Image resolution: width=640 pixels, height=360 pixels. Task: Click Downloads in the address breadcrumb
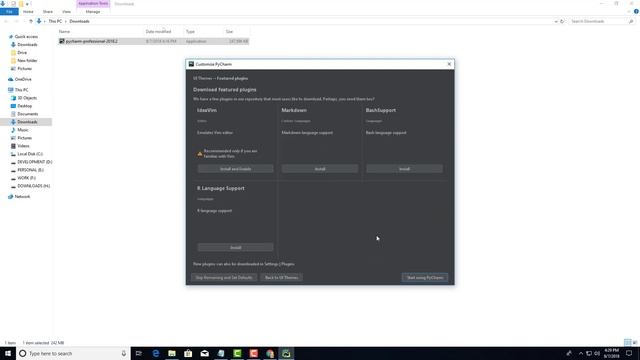(79, 21)
